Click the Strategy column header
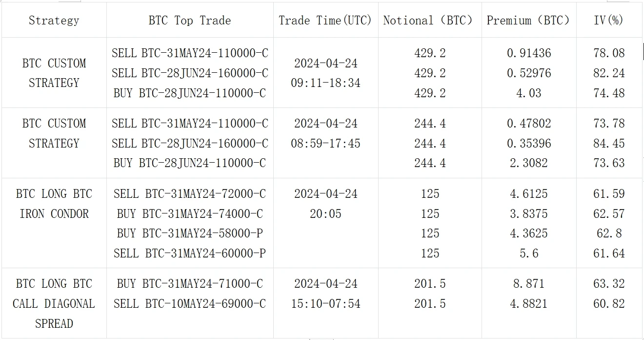 pos(54,21)
